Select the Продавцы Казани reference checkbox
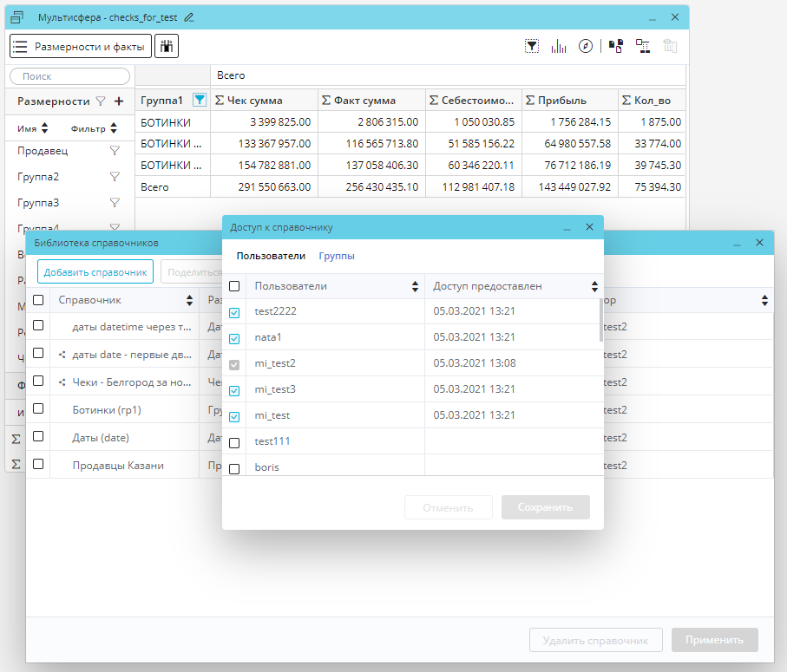The image size is (787, 672). coord(38,464)
